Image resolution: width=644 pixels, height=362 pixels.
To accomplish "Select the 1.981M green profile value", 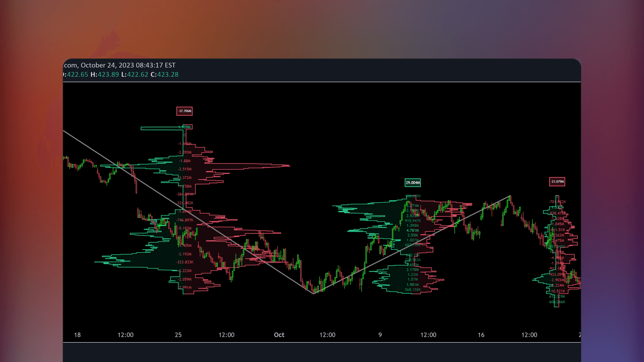I will (x=413, y=285).
